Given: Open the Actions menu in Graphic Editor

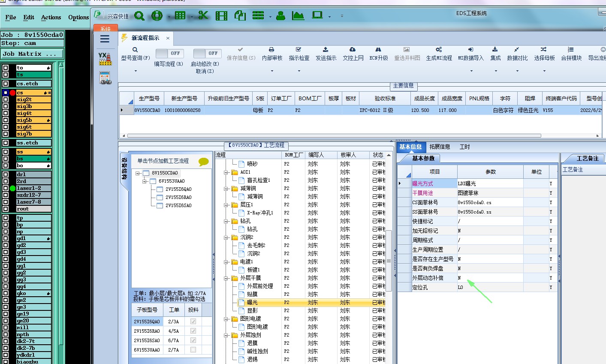Looking at the screenshot, I should [x=51, y=18].
